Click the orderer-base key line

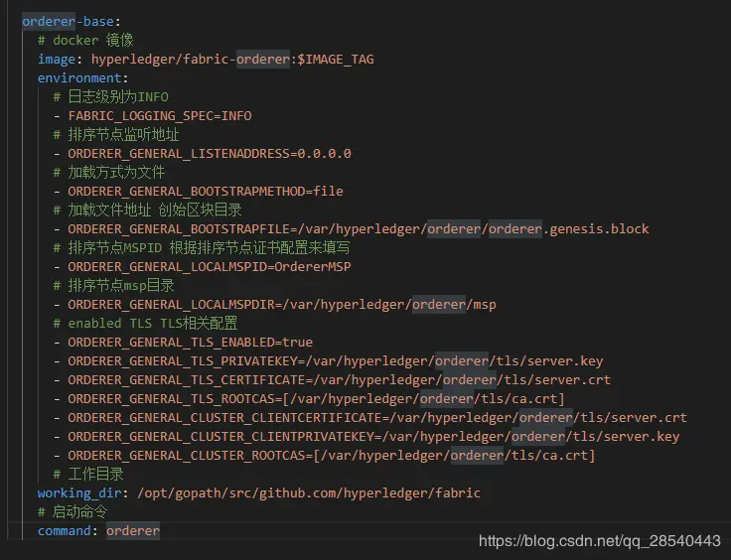click(72, 22)
